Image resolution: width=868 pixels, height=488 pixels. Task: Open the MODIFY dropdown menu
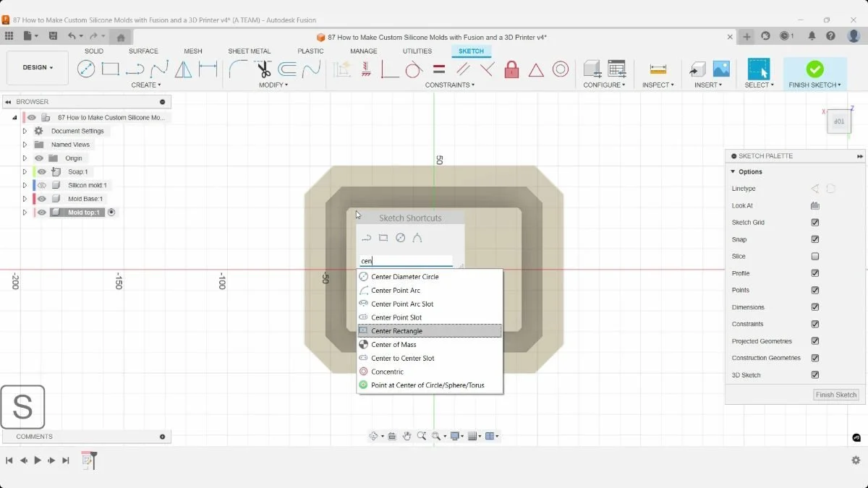(273, 85)
